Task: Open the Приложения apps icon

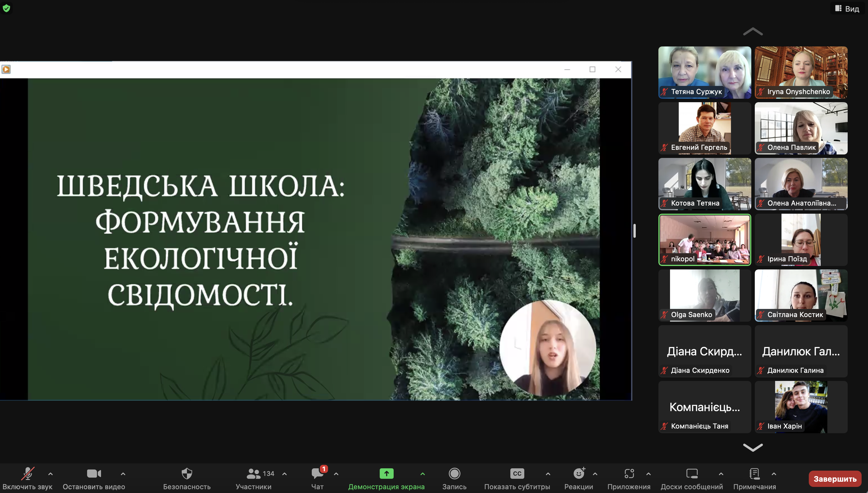Action: [x=629, y=473]
